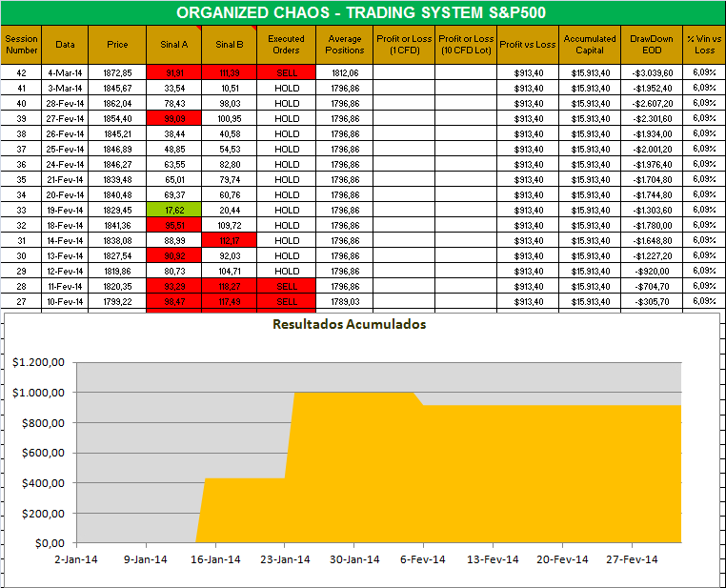Click the date cell 20-Fev-14
The image size is (726, 588).
tap(65, 195)
